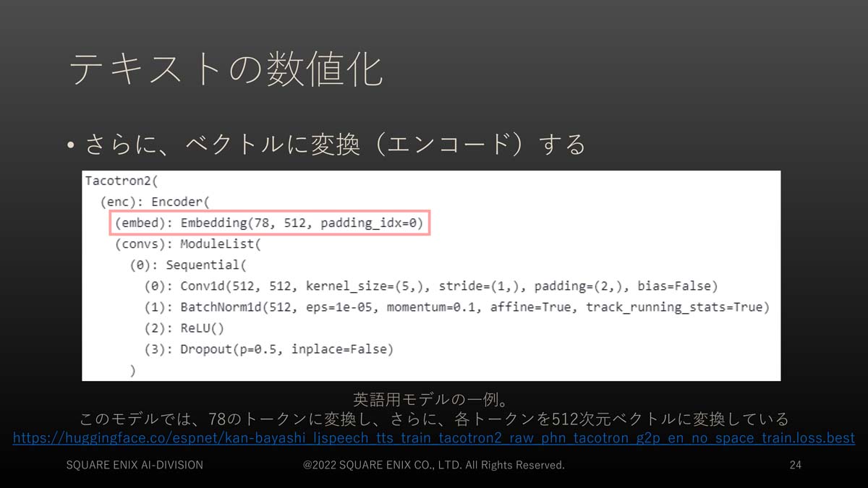Screen dimensions: 868x488
Task: Open the huggingface.co espnet model link
Action: 434,438
